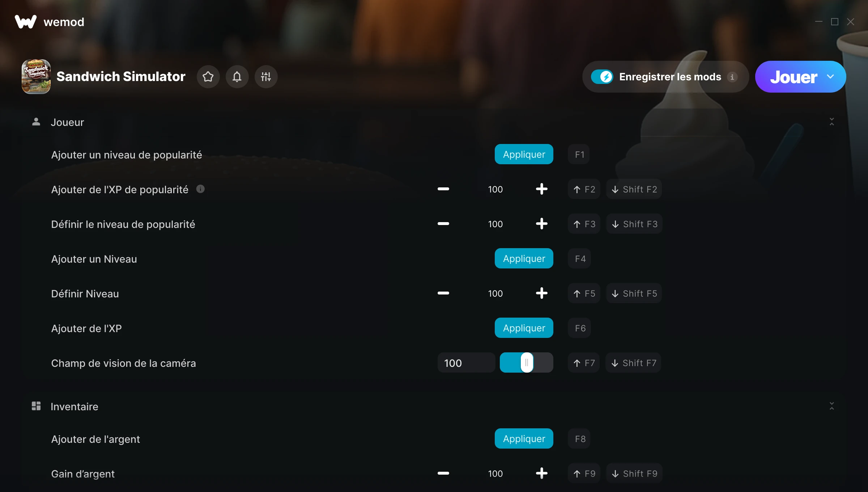Edit the Shift F2 decrease hotkey
The height and width of the screenshot is (492, 868).
634,189
